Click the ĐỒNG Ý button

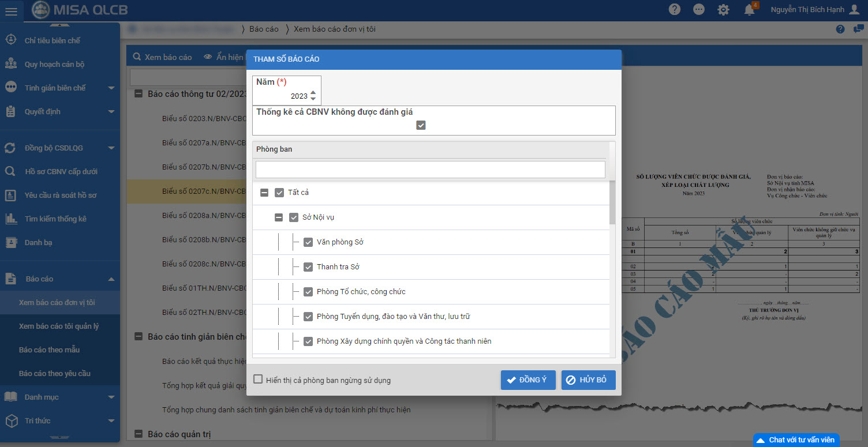(x=527, y=380)
